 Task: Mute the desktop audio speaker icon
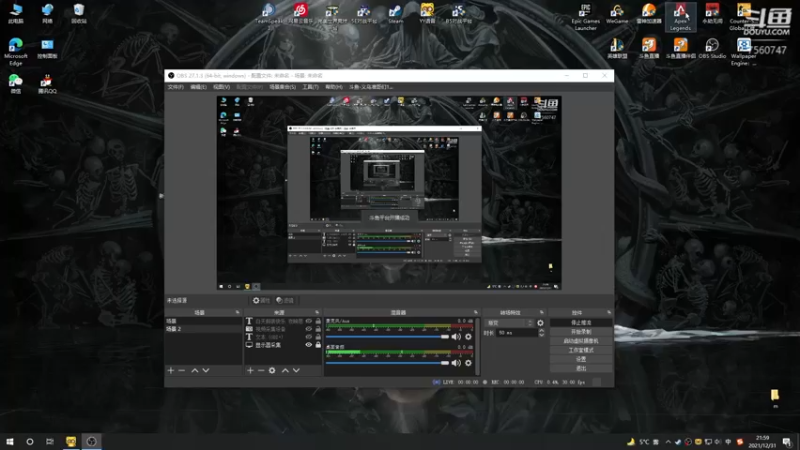tap(456, 363)
